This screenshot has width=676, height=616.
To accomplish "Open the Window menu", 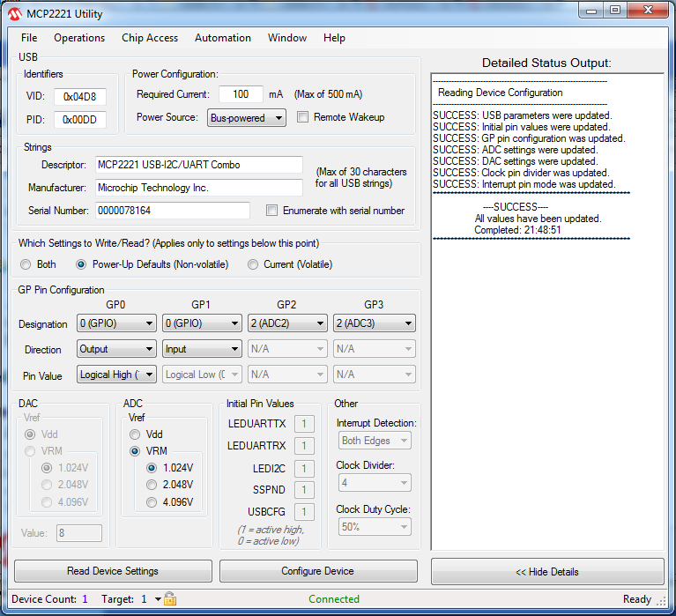I will click(x=287, y=38).
